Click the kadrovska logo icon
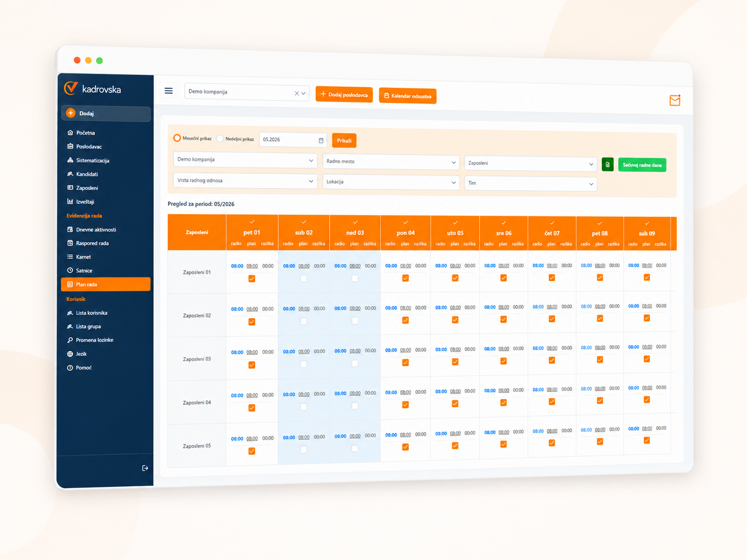The height and width of the screenshot is (560, 747). 71,88
